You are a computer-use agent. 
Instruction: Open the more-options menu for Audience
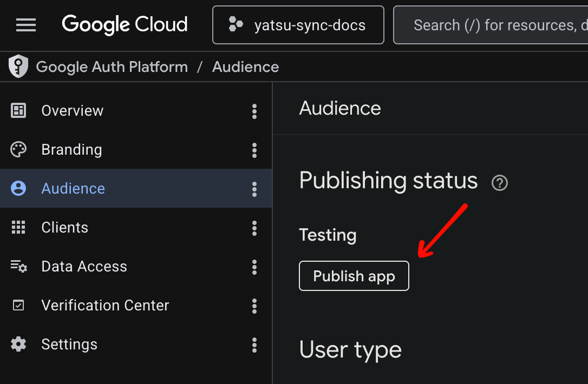pos(254,189)
